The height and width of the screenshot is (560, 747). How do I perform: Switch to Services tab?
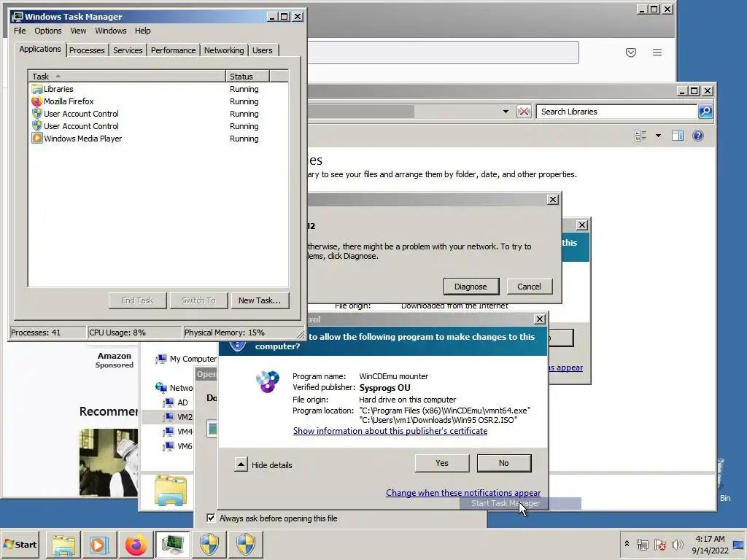tap(128, 50)
